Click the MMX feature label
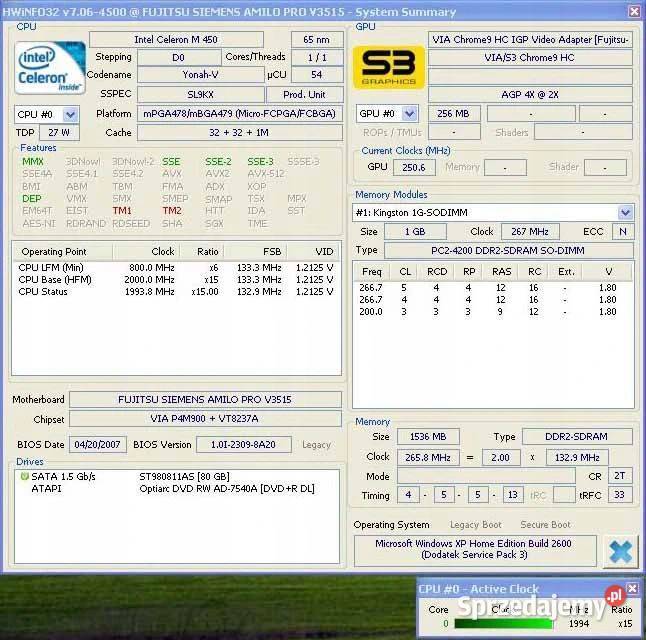The width and height of the screenshot is (646, 640). tap(33, 162)
